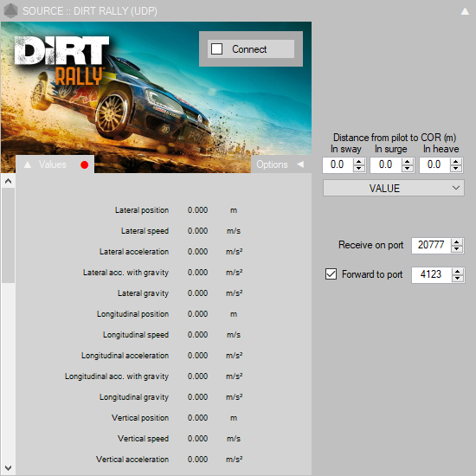Viewport: 476px width, 476px height.
Task: Focus the In surge distance field
Action: [x=386, y=164]
